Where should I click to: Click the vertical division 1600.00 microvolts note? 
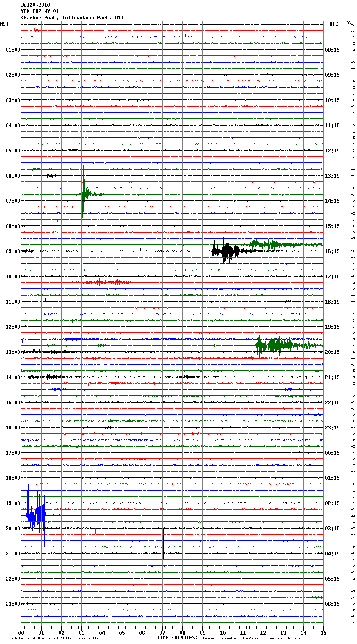point(53,639)
